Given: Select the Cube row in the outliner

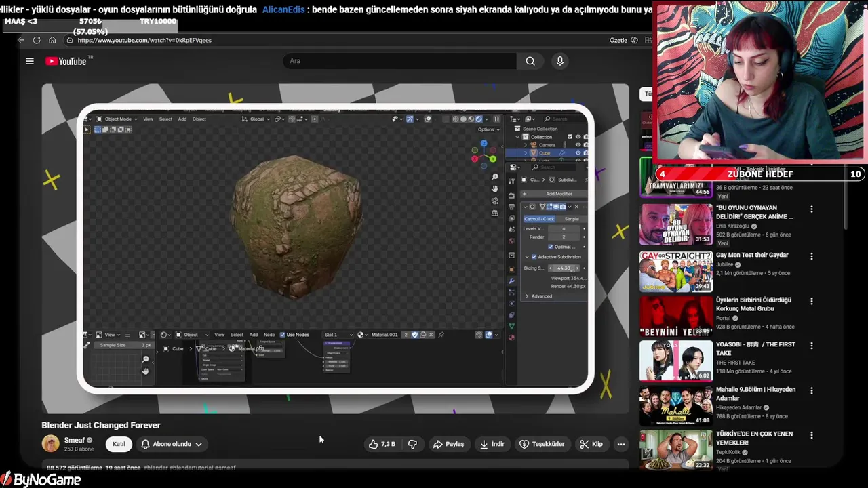Looking at the screenshot, I should [547, 153].
